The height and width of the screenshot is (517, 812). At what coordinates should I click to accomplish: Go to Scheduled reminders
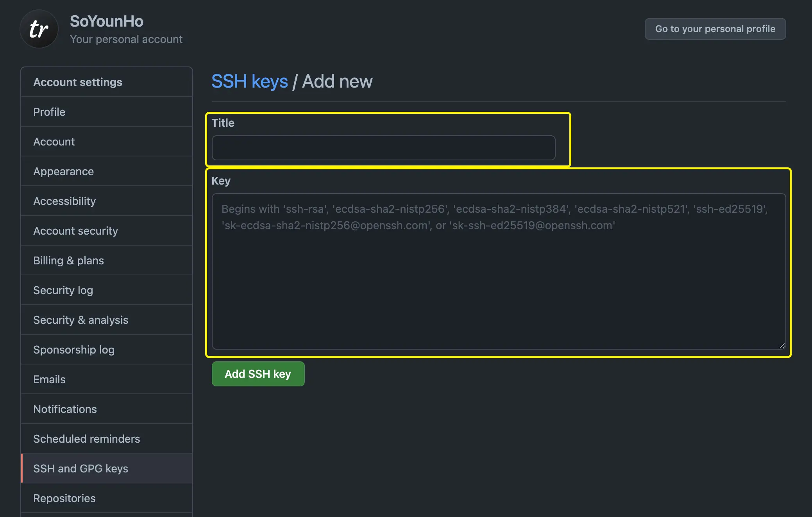(x=86, y=439)
